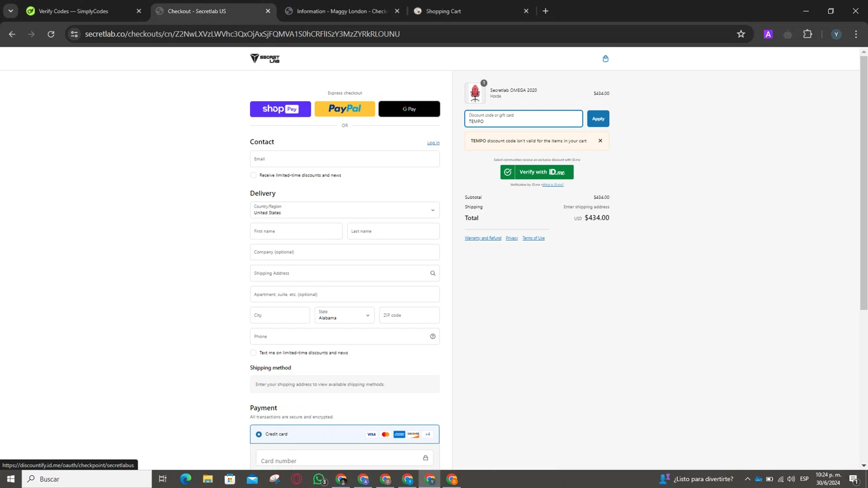This screenshot has height=488, width=868.
Task: Open WhatsApp from taskbar
Action: click(x=319, y=479)
